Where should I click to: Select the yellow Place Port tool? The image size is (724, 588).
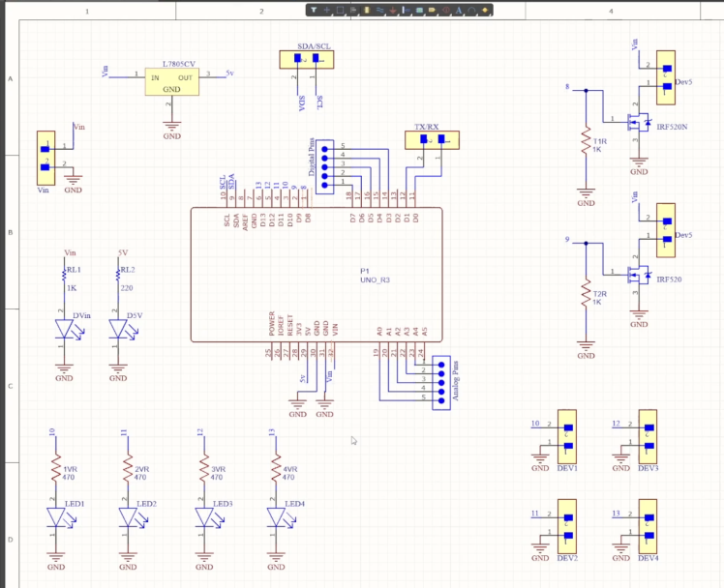click(431, 10)
